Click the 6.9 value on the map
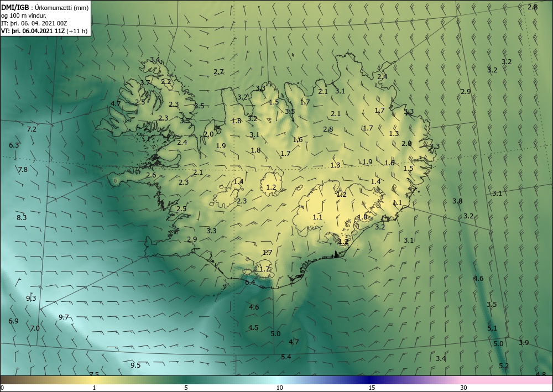Screen dimensions: 553x392 (x=13, y=321)
